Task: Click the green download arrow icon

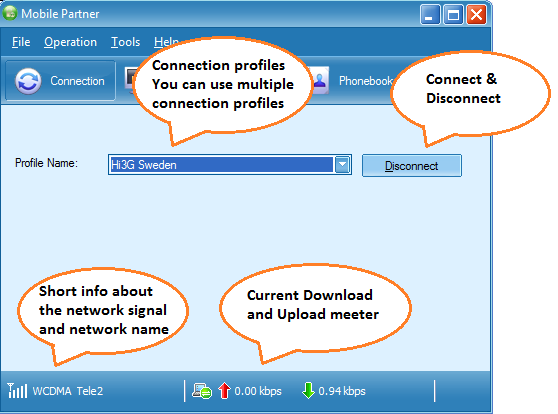Action: (308, 391)
